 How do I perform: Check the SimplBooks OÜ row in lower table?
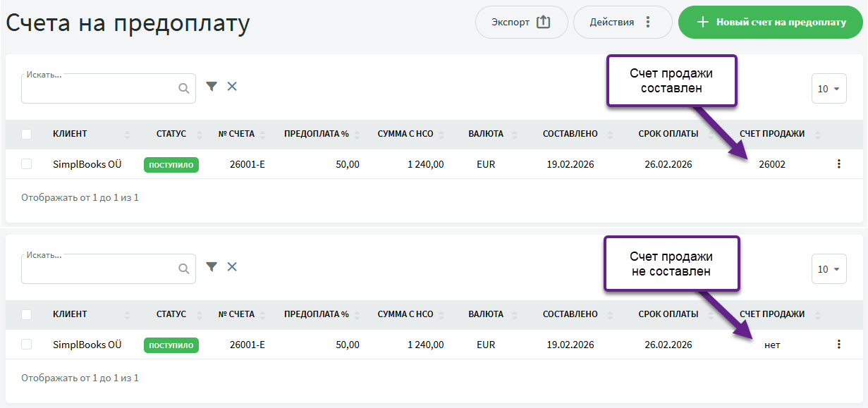point(27,345)
